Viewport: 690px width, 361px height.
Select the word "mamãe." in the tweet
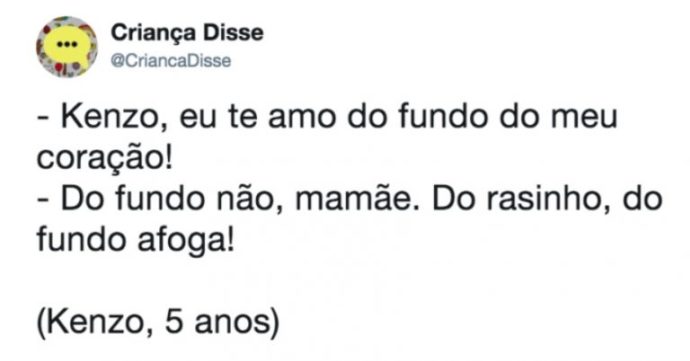point(357,199)
